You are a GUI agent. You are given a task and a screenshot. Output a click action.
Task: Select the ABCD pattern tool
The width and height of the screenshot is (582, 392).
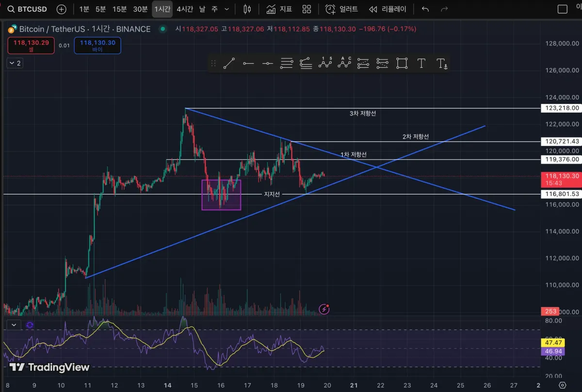click(x=344, y=63)
